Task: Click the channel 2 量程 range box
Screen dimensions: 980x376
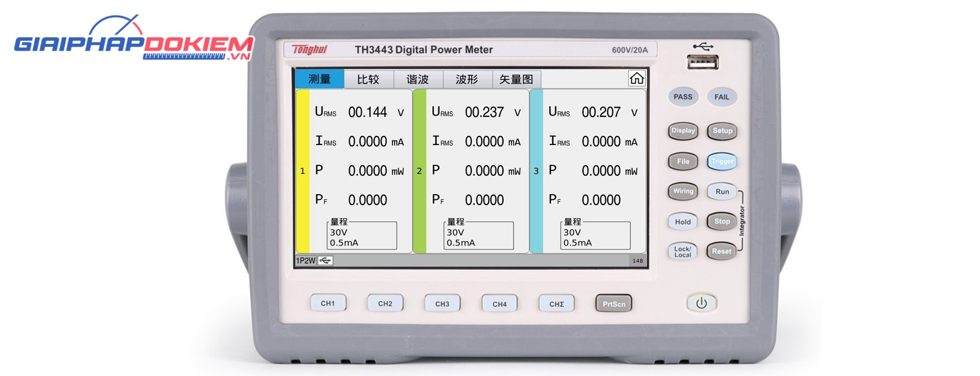Action: tap(479, 234)
